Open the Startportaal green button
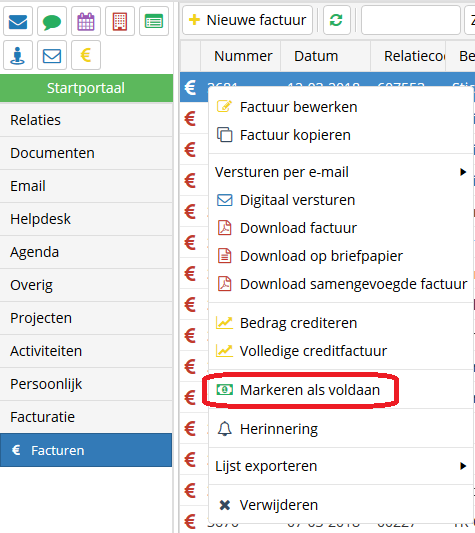The height and width of the screenshot is (533, 475). coord(86,88)
